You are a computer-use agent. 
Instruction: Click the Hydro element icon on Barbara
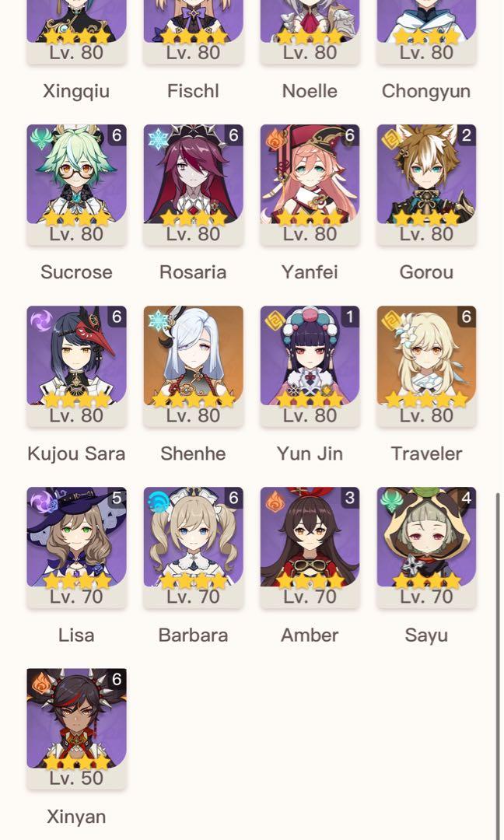pos(159,502)
